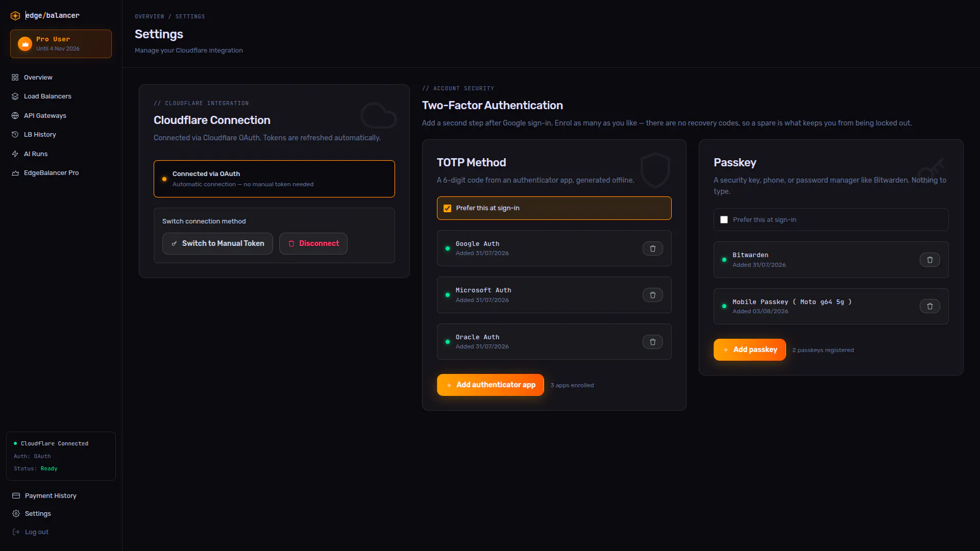
Task: Open LB History
Action: [x=40, y=135]
